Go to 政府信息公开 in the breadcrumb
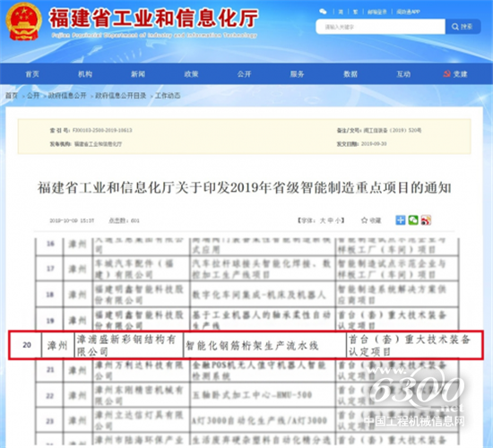Image resolution: width=493 pixels, height=448 pixels. pos(67,96)
